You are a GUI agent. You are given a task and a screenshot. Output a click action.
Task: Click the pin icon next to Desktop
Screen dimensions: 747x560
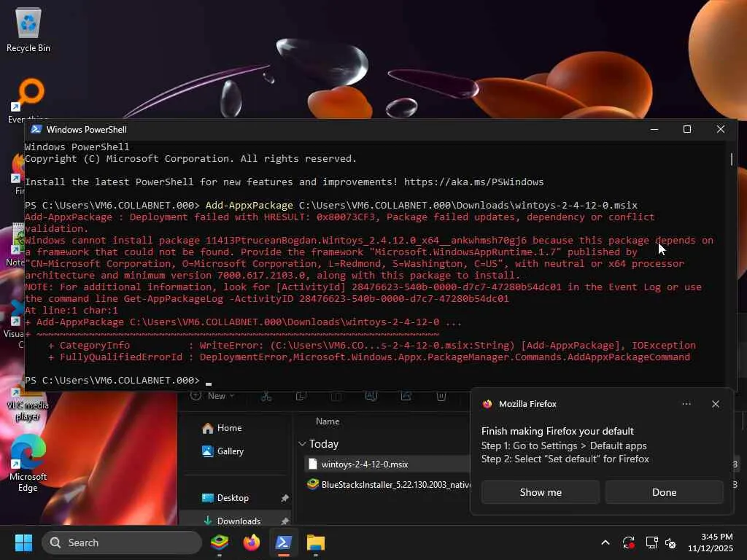pyautogui.click(x=285, y=497)
